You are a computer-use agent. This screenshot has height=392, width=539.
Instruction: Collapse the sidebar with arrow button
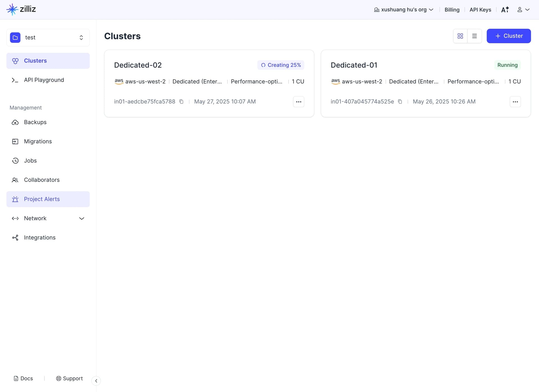coord(96,381)
